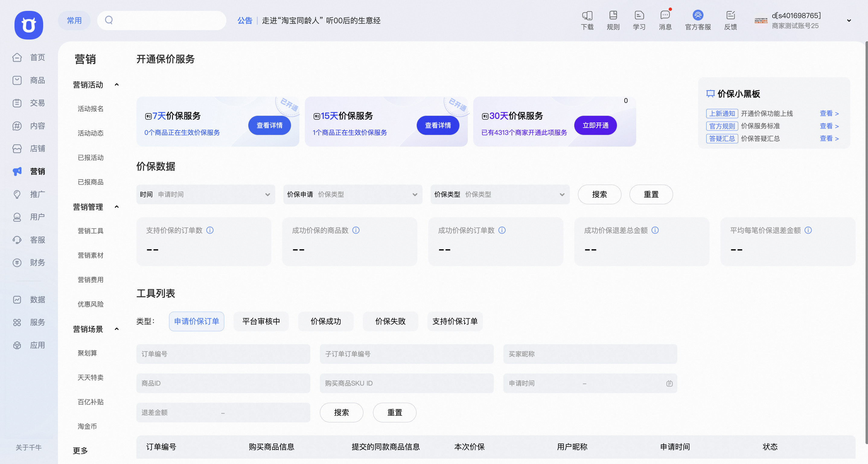
Task: Open 推广 promotion bulb icon
Action: click(17, 194)
